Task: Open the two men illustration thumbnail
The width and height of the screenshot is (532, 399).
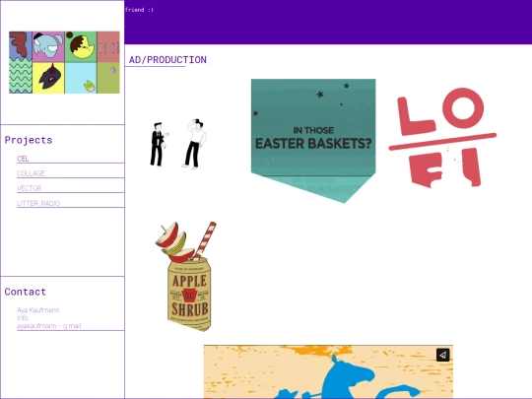Action: 178,144
